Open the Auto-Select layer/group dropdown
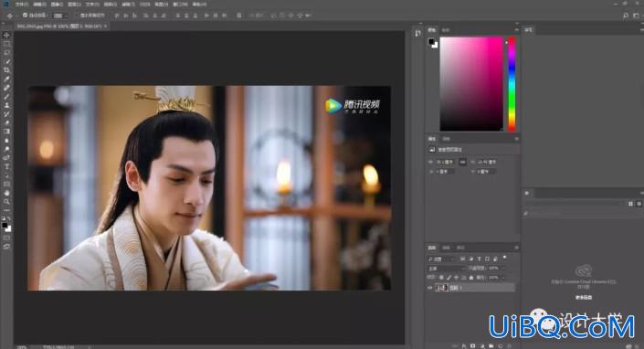The image size is (644, 349). (x=61, y=16)
